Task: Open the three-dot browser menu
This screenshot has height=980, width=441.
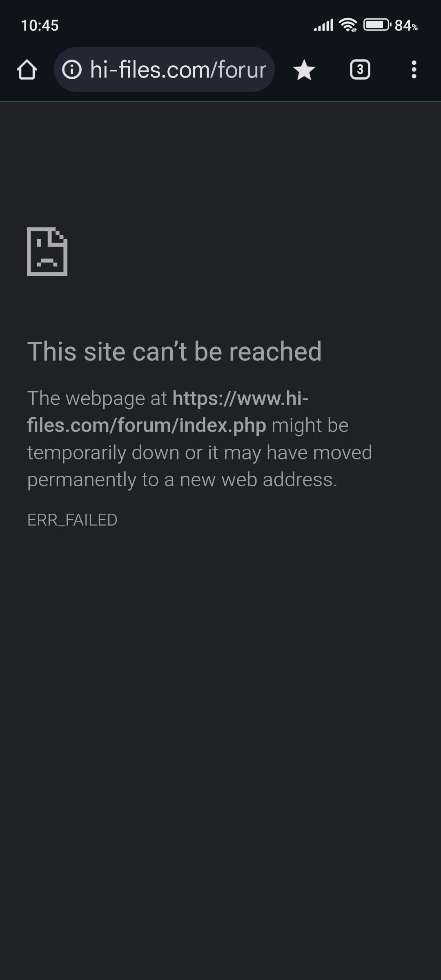Action: pyautogui.click(x=414, y=69)
